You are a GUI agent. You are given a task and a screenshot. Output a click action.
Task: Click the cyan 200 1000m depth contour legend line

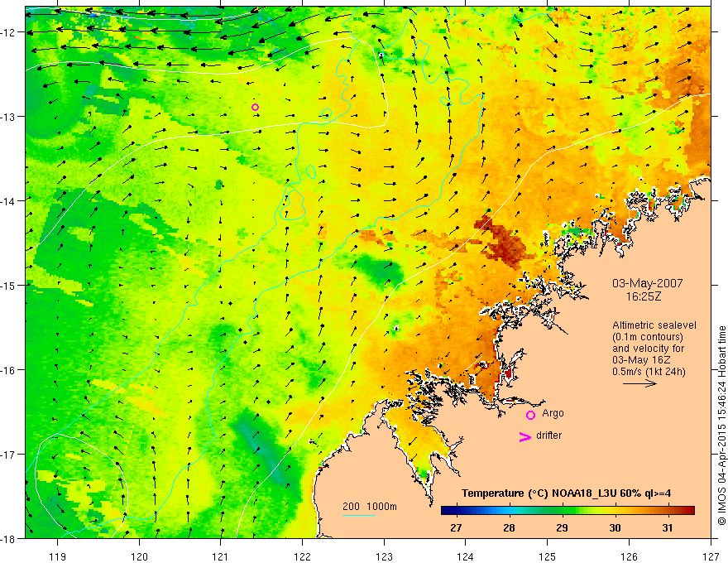click(x=359, y=515)
